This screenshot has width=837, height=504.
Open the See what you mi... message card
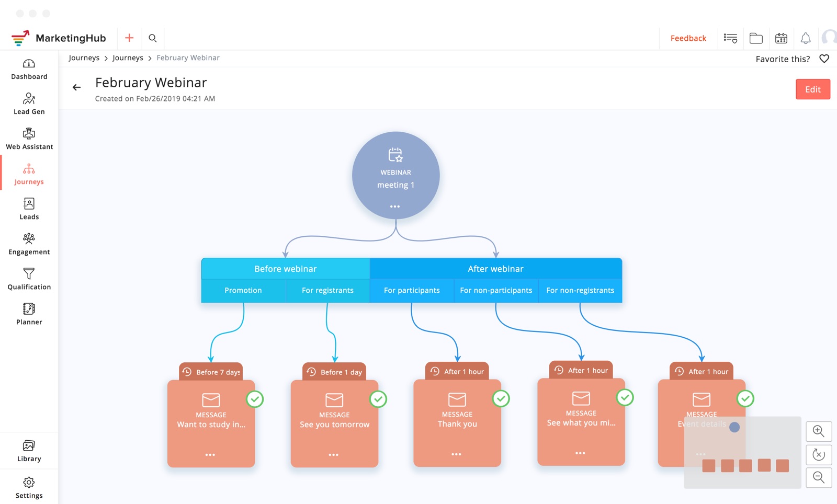tap(581, 422)
